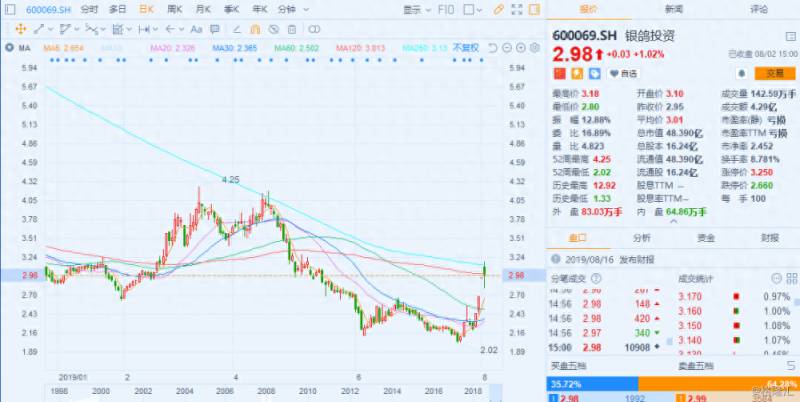The width and height of the screenshot is (800, 402).
Task: Click the China flag icon under price
Action: tap(560, 74)
